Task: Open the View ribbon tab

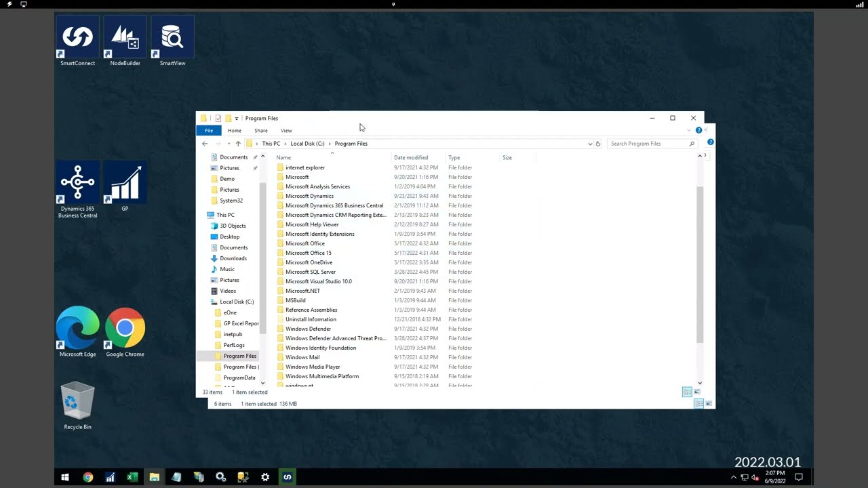Action: coord(286,130)
